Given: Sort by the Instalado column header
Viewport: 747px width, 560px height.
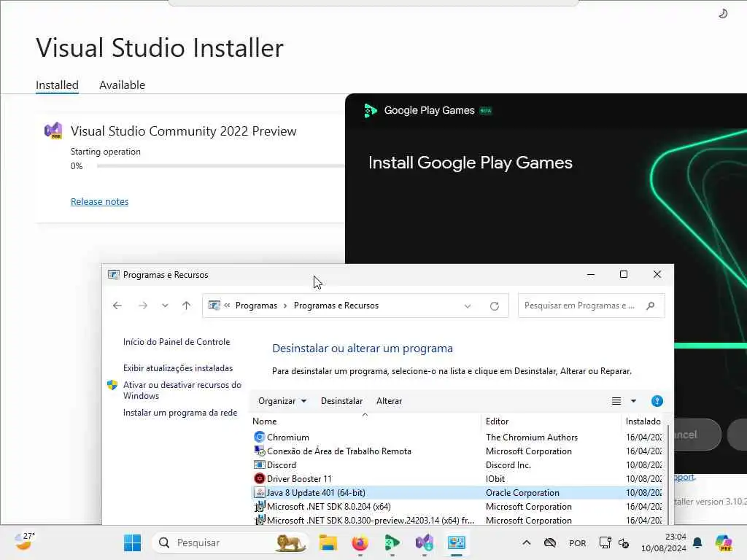Looking at the screenshot, I should (x=643, y=421).
